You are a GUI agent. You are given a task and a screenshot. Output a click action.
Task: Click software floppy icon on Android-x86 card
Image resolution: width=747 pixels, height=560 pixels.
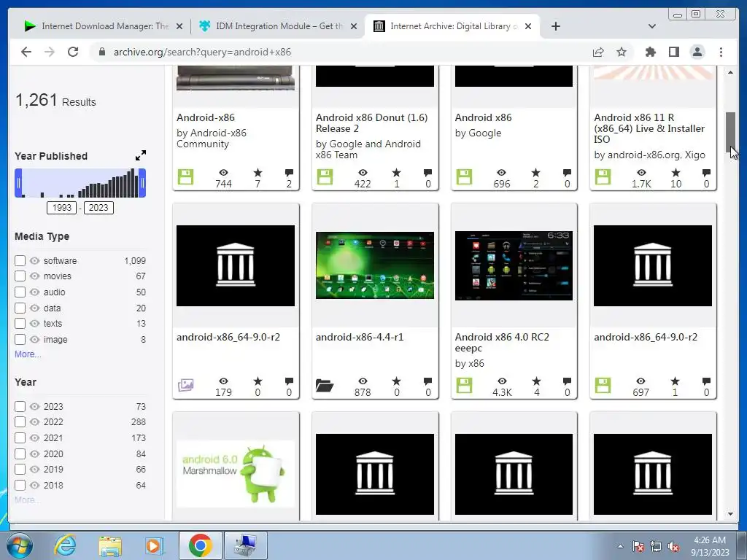point(185,176)
